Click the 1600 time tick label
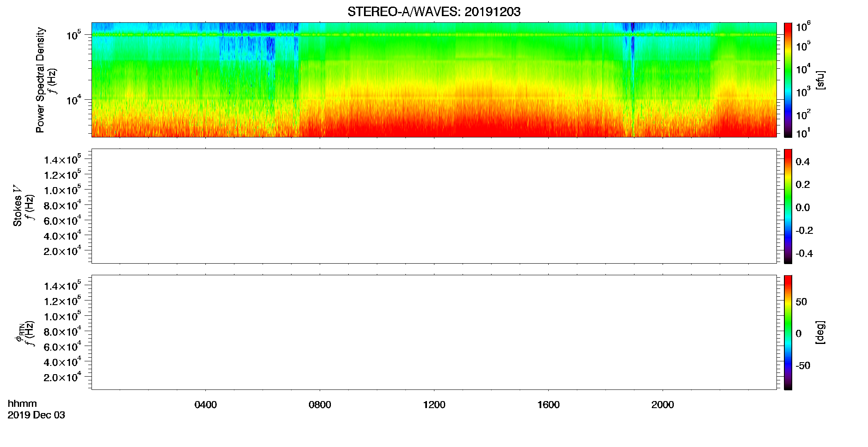This screenshot has width=868, height=447. (x=548, y=405)
